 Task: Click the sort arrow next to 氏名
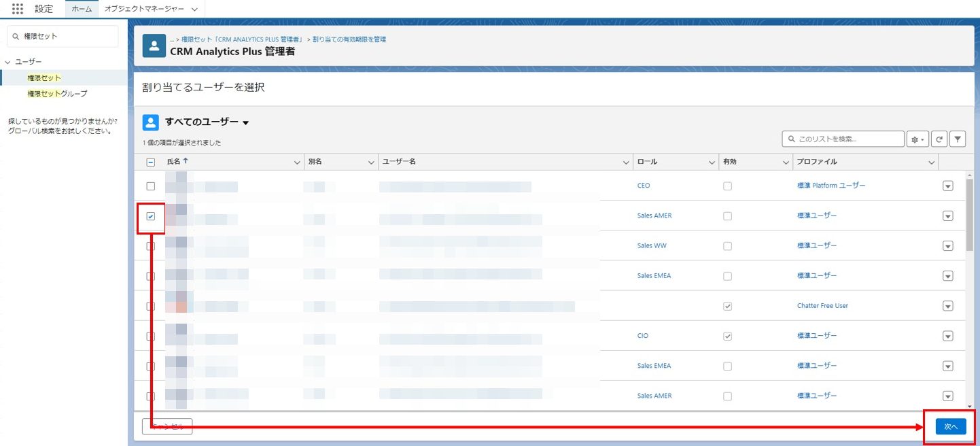186,161
